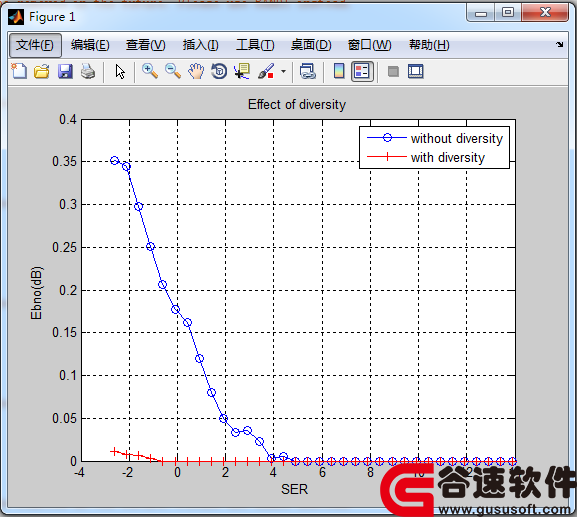Click the Ebno(dB) y-axis label
Viewport: 577px width, 517px height.
[x=36, y=293]
